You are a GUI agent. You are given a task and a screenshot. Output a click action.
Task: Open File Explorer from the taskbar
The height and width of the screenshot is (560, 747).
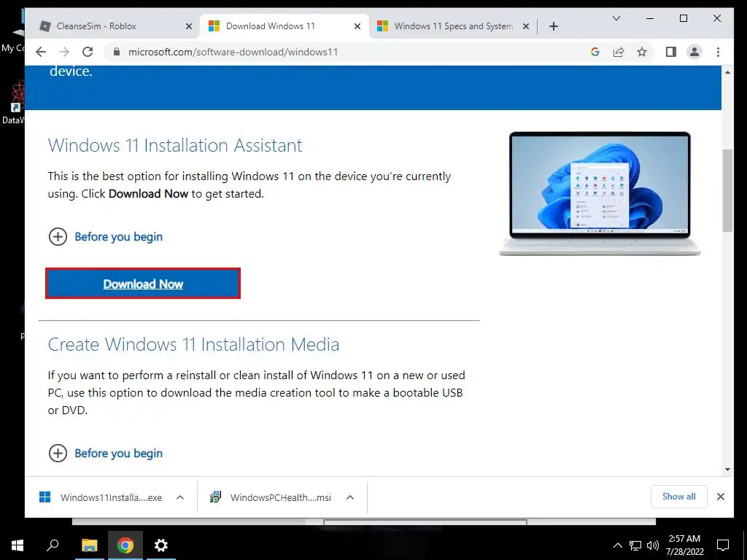(x=89, y=545)
